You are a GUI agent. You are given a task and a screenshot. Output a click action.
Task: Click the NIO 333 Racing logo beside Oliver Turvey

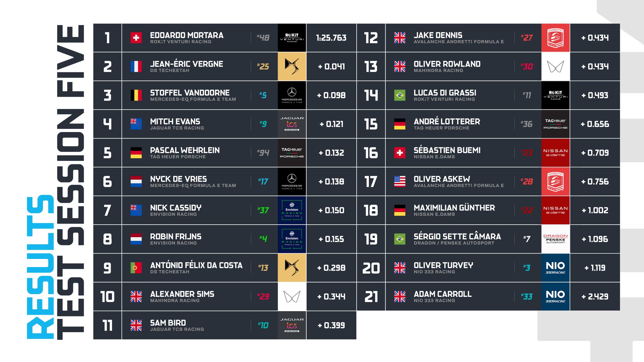tap(555, 268)
